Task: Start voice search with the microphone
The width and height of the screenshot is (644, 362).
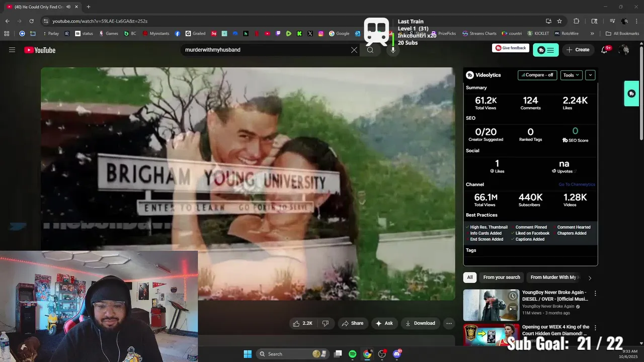Action: 393,50
